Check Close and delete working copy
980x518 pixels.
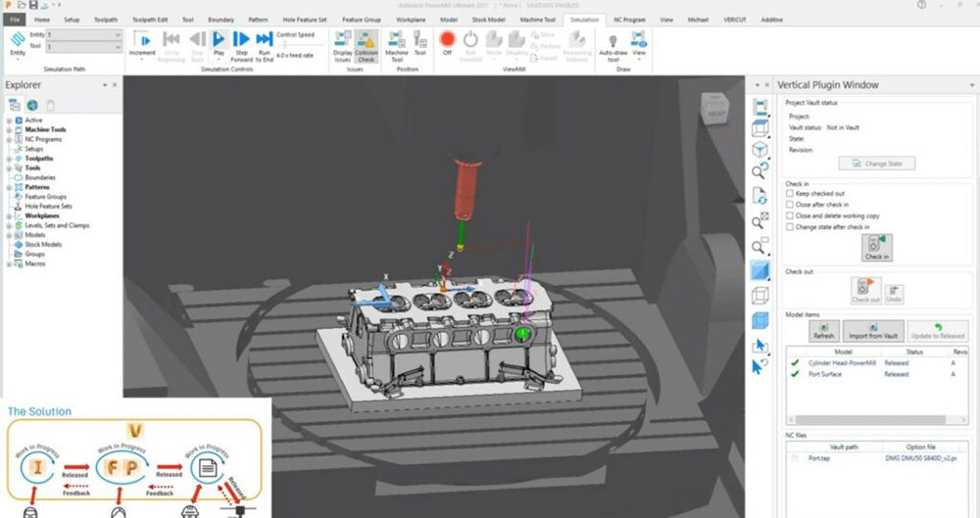pyautogui.click(x=789, y=216)
